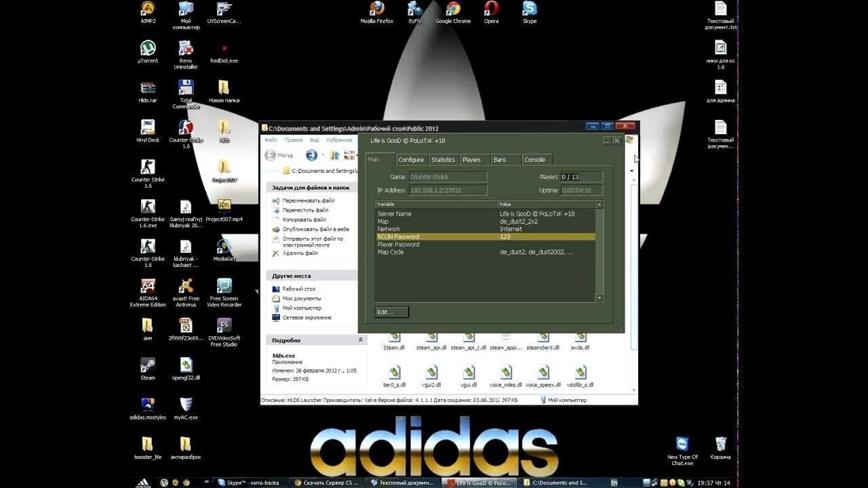
Task: Click the variable list scroll-down arrow
Action: tap(599, 298)
